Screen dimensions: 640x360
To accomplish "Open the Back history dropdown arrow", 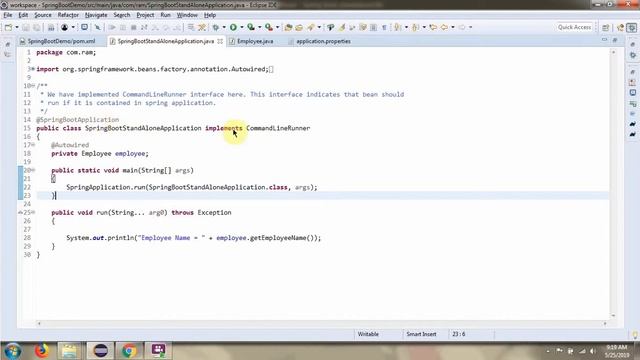I will coord(453,27).
